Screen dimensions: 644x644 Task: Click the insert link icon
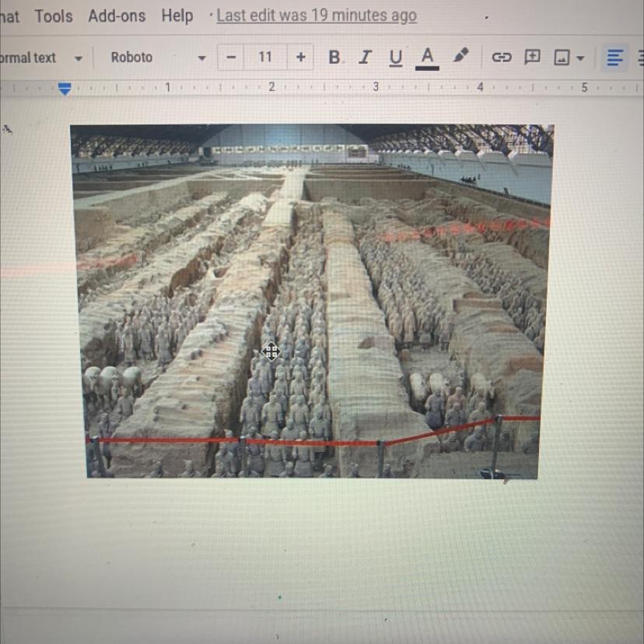coord(502,57)
